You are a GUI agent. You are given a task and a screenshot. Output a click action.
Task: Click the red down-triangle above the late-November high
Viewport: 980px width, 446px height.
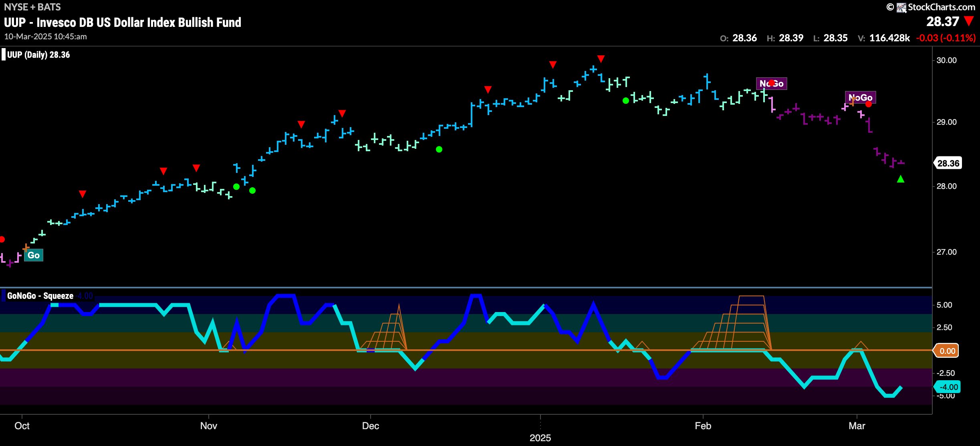click(342, 113)
